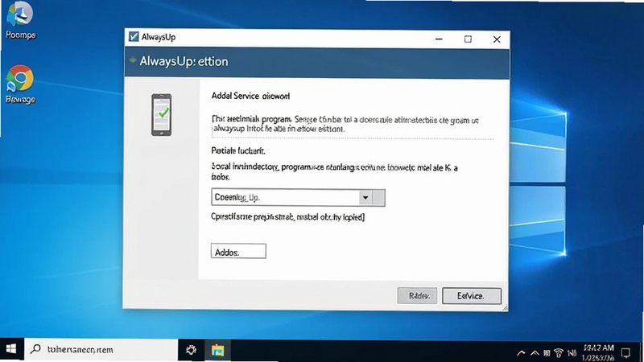Click the Addos button
Viewport: 644px width, 362px height.
[238, 251]
